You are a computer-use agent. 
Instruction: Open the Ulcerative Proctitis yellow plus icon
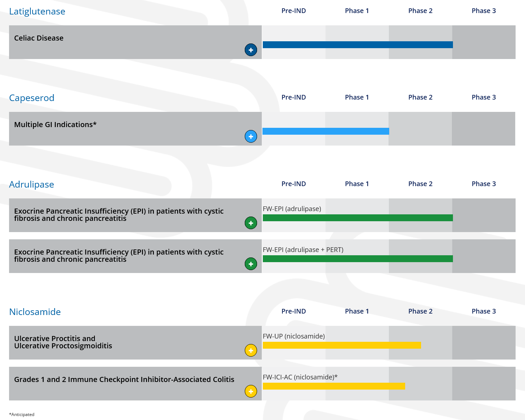point(251,350)
